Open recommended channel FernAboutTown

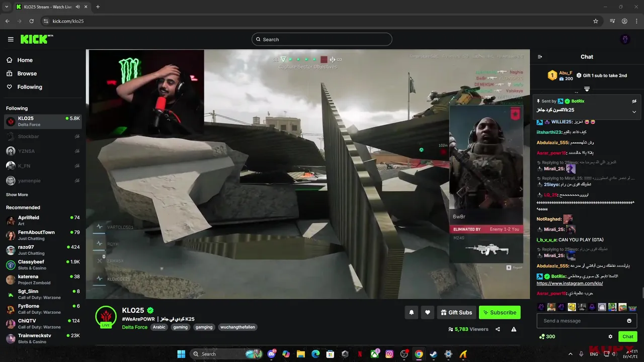(x=43, y=235)
